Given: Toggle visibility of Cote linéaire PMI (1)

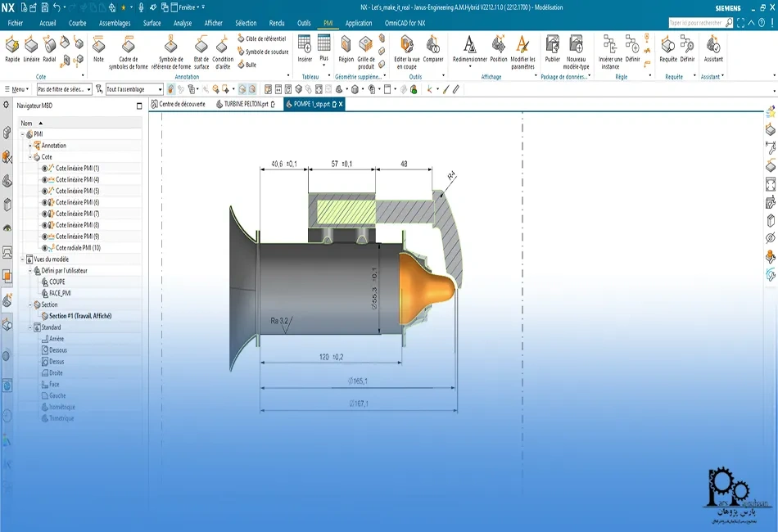Looking at the screenshot, I should [45, 169].
